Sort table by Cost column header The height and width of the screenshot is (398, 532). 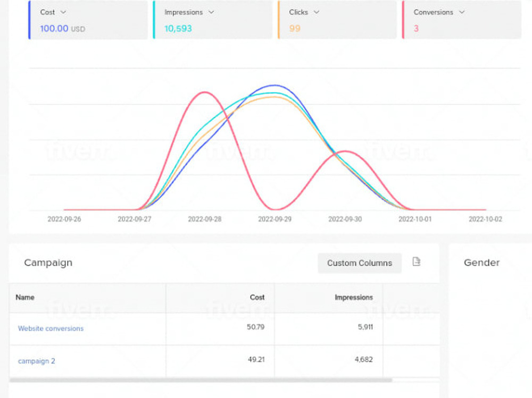point(257,298)
